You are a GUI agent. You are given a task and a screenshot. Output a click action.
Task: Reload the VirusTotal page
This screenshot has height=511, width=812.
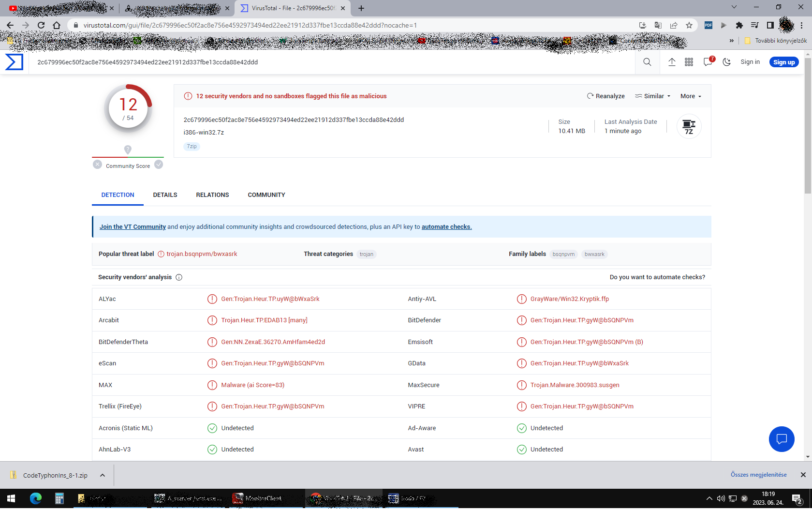[x=41, y=25]
